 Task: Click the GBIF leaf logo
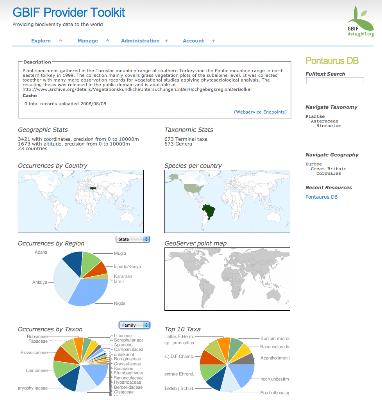click(x=361, y=21)
